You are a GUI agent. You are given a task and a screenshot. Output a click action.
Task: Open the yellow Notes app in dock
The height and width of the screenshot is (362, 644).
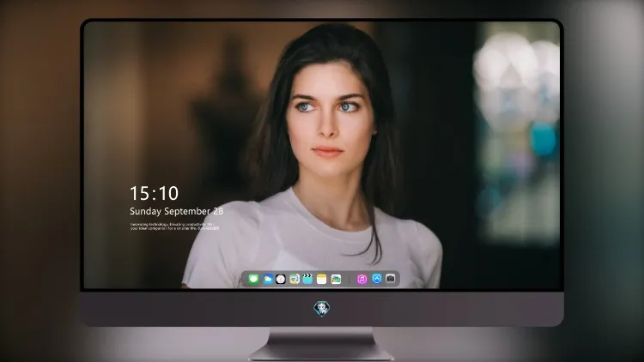click(x=322, y=280)
